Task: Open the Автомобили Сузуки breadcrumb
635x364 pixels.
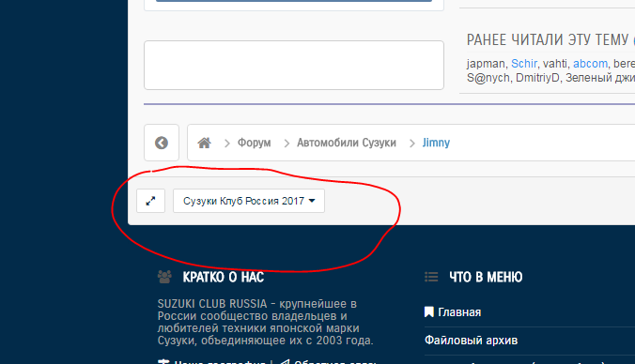Action: click(x=347, y=143)
